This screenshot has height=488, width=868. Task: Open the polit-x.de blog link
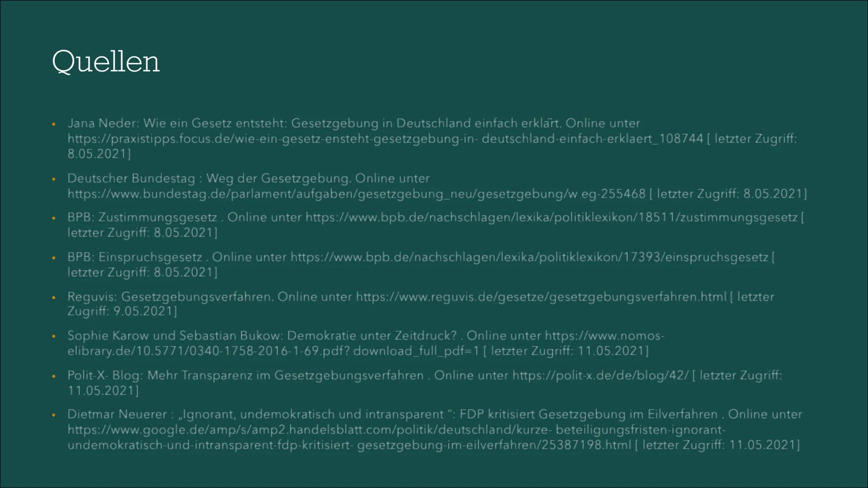(x=600, y=375)
